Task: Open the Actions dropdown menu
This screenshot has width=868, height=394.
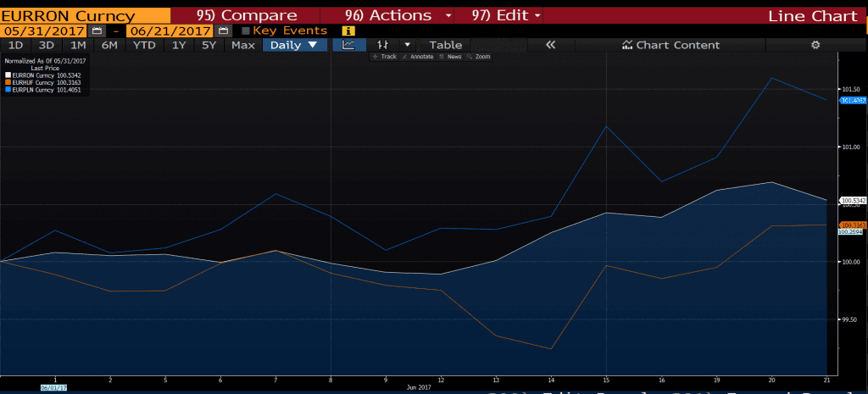Action: [x=398, y=15]
